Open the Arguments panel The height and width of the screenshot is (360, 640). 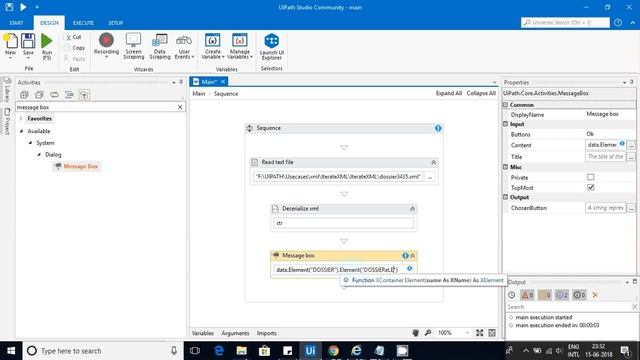tap(235, 333)
